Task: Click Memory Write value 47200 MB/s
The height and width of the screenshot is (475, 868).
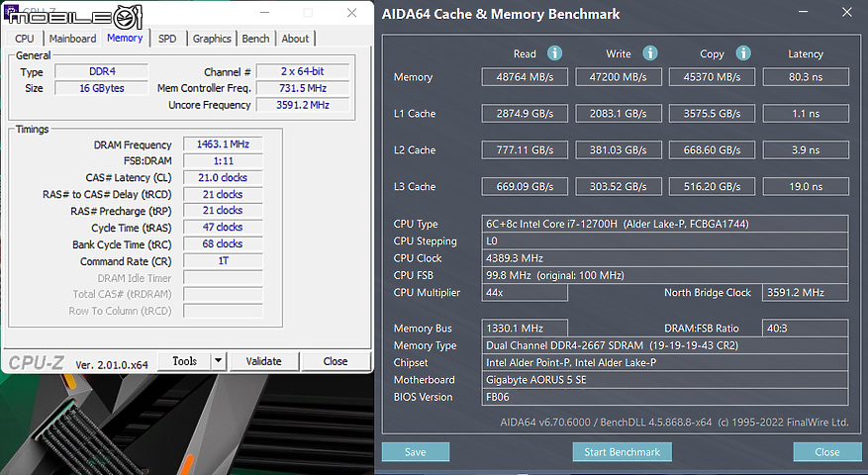Action: [x=619, y=77]
